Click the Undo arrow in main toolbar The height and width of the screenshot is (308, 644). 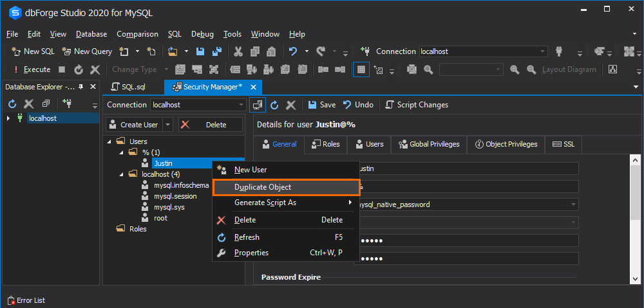293,51
